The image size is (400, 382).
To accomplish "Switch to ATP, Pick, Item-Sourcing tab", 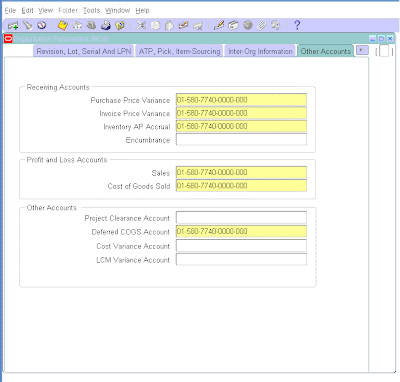I will pyautogui.click(x=179, y=51).
